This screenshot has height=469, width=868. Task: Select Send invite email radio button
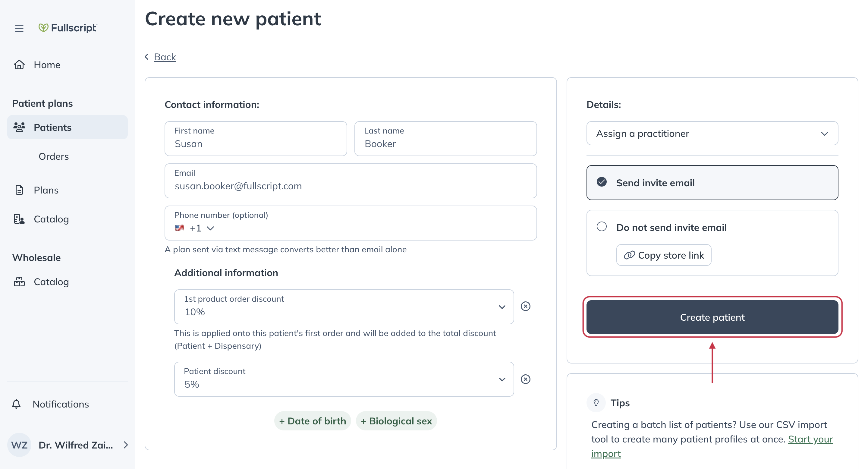tap(602, 182)
